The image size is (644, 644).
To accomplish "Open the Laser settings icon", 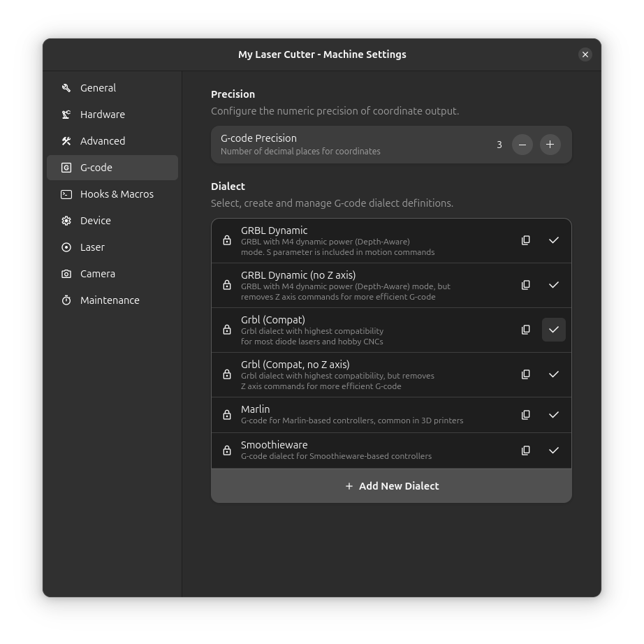I will (x=66, y=247).
